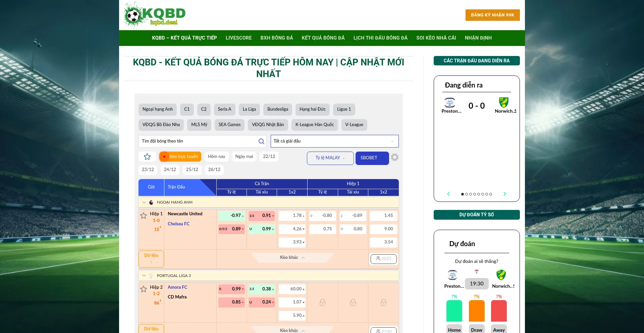Open the Tất cả giải đấu dropdown
Viewport: 644px width, 333px height.
tap(334, 141)
